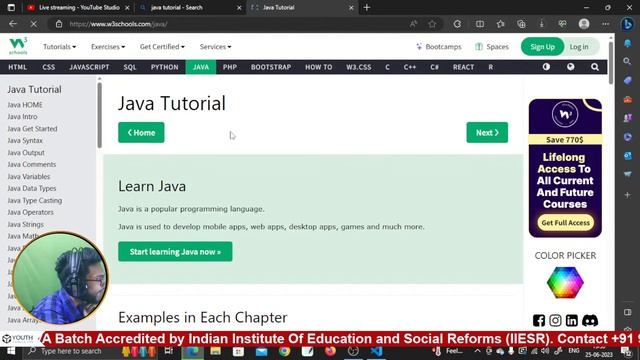Switch to the java tutorial Search tab
640x360 pixels.
(190, 7)
